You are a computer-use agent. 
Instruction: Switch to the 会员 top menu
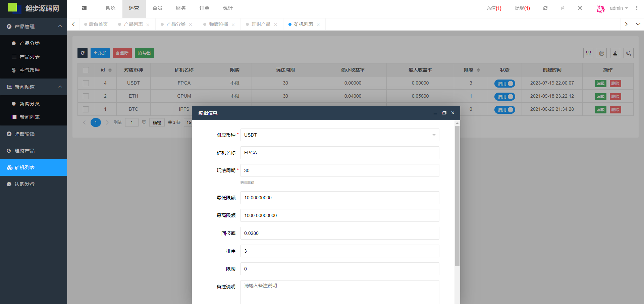(157, 8)
